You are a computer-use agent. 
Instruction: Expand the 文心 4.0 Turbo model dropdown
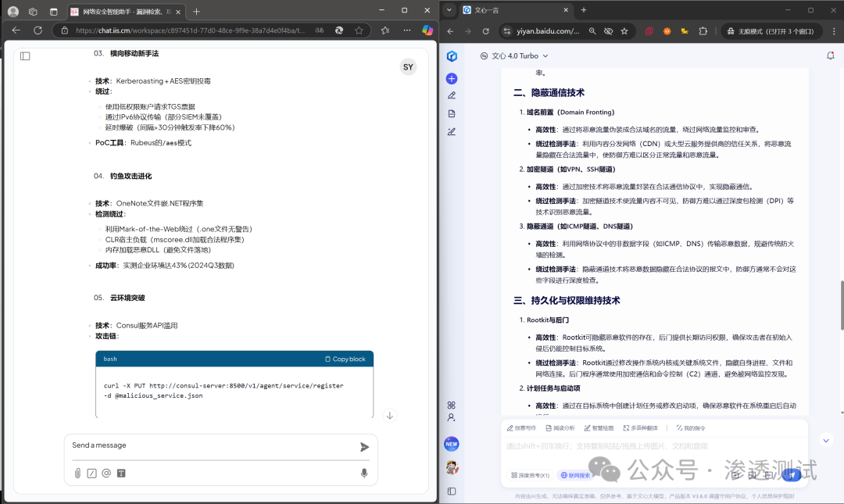(514, 56)
